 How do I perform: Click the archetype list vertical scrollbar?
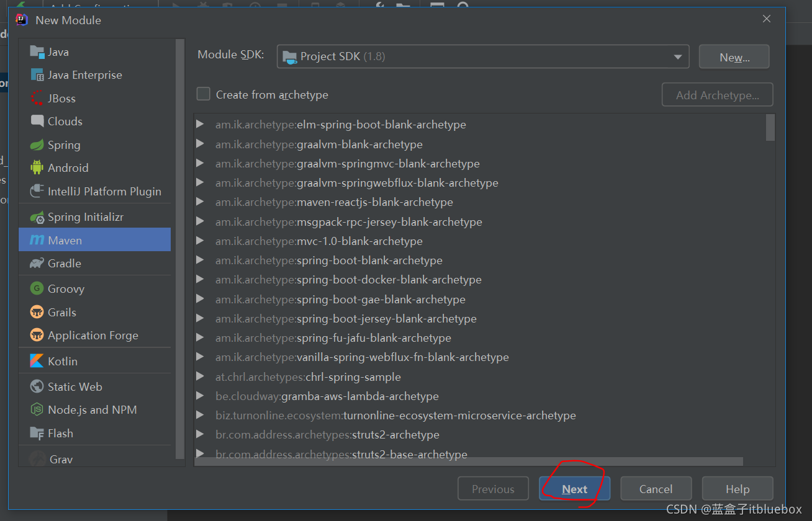point(770,127)
